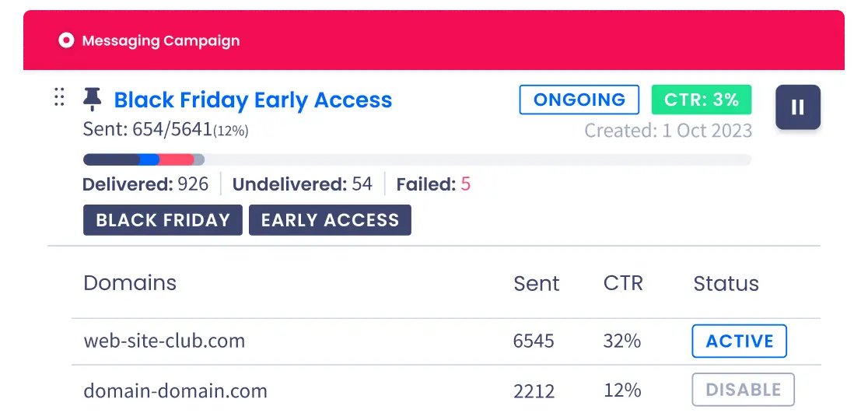868x420 pixels.
Task: Toggle ACTIVE status for web-site-club.com
Action: [739, 341]
